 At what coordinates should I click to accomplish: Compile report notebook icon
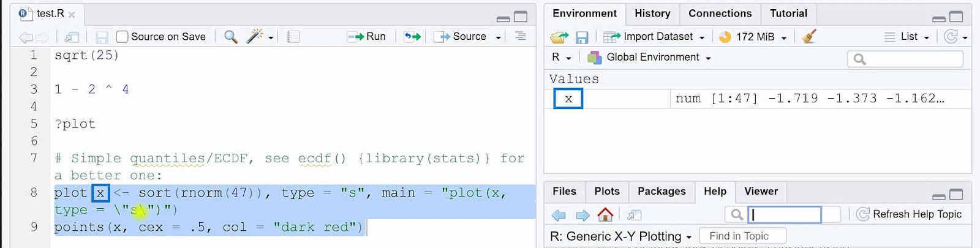pos(293,37)
